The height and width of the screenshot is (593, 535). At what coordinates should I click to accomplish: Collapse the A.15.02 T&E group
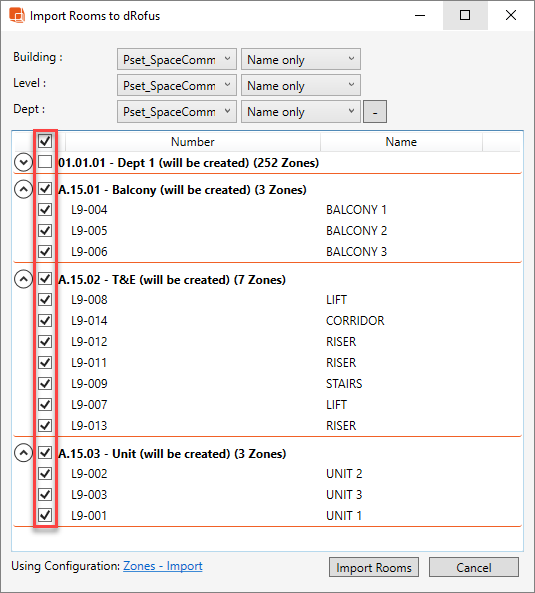click(x=23, y=279)
